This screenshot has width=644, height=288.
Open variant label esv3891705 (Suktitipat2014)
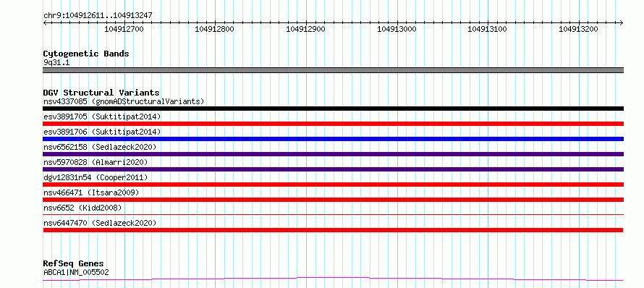tap(102, 117)
